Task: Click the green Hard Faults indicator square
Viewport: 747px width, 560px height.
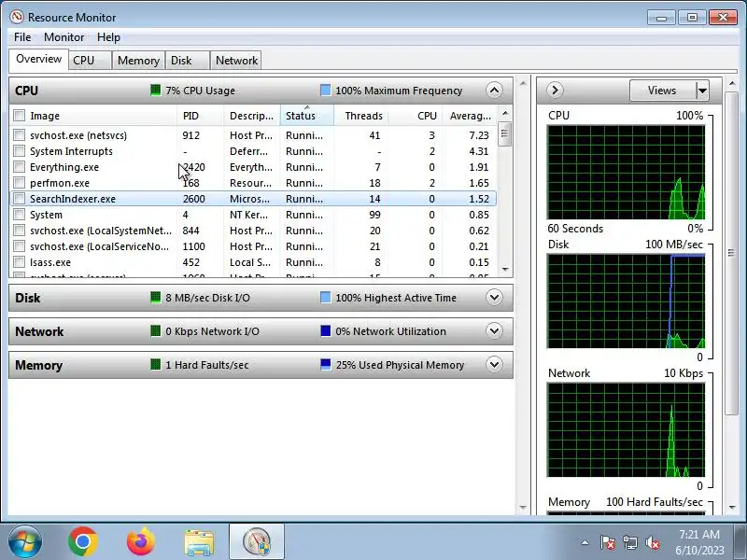Action: tap(155, 365)
